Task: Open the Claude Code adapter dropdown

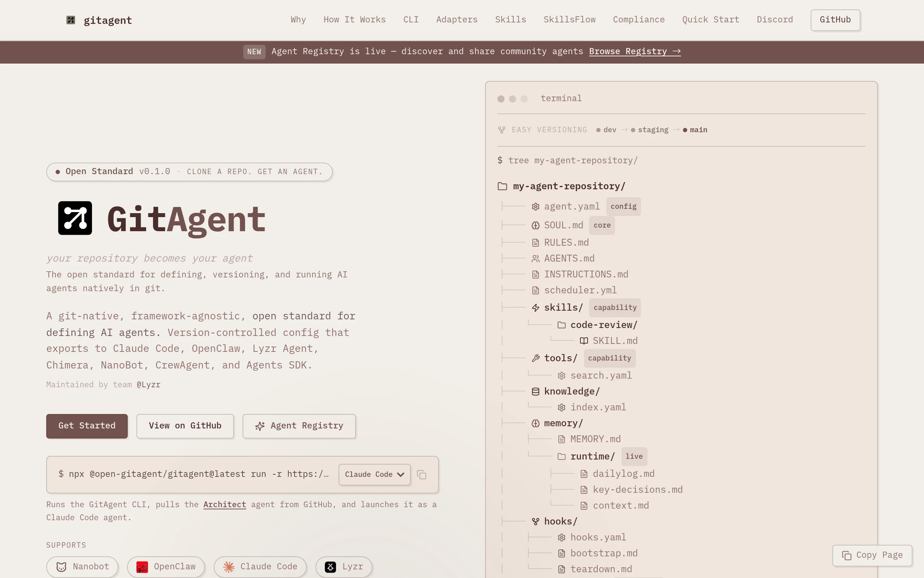Action: coord(374,475)
